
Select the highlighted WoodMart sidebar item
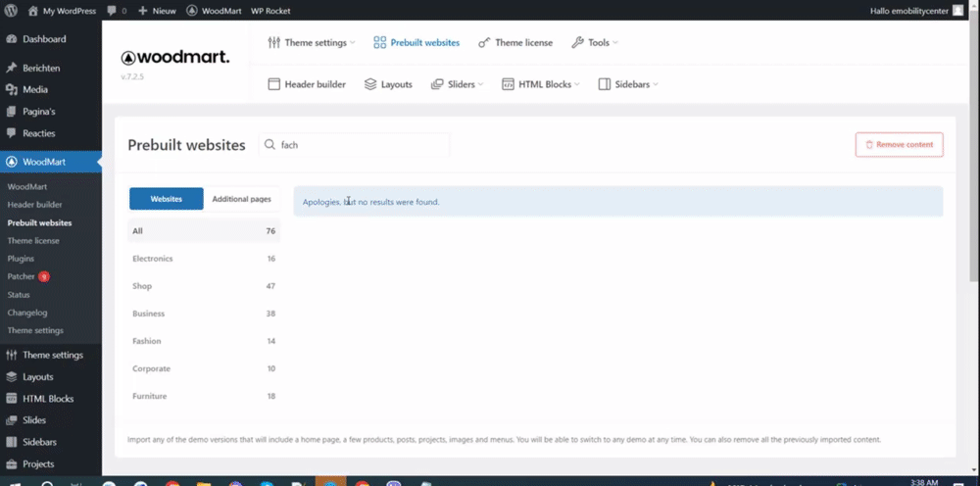click(51, 162)
